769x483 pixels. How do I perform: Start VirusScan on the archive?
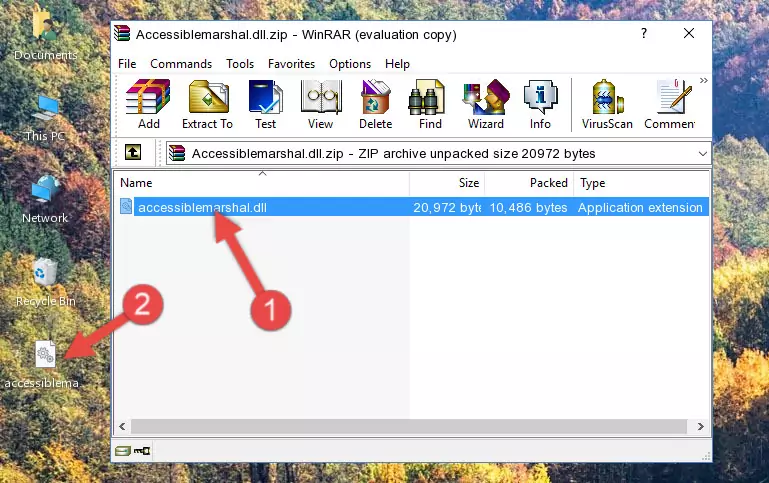pos(607,104)
